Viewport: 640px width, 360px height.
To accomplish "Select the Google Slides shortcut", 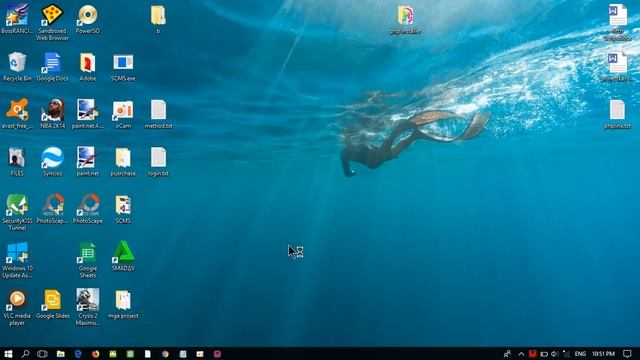I will coord(52,304).
